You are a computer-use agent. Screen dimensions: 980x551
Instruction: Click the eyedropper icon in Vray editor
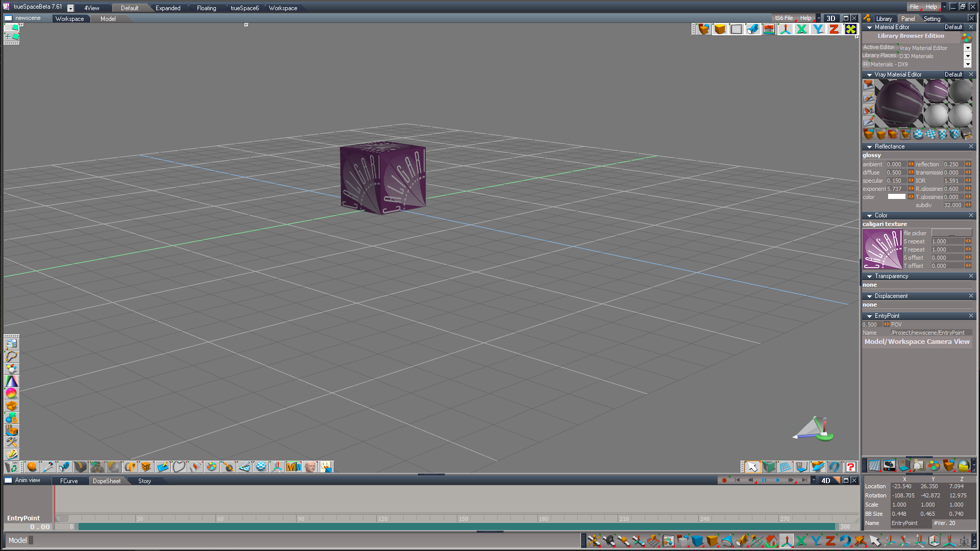tap(868, 122)
